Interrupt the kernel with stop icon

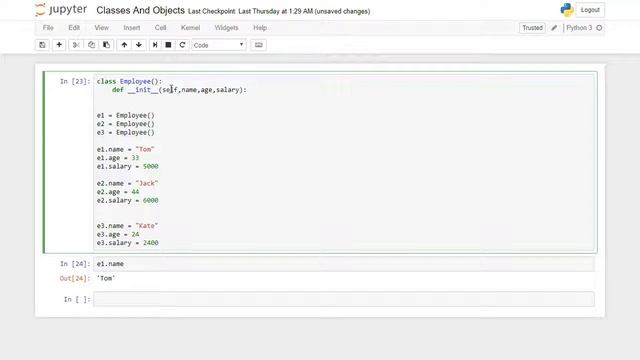tap(168, 45)
